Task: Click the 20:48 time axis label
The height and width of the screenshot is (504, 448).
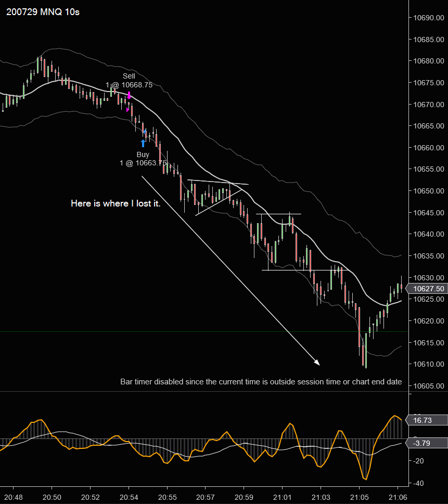Action: pyautogui.click(x=14, y=497)
